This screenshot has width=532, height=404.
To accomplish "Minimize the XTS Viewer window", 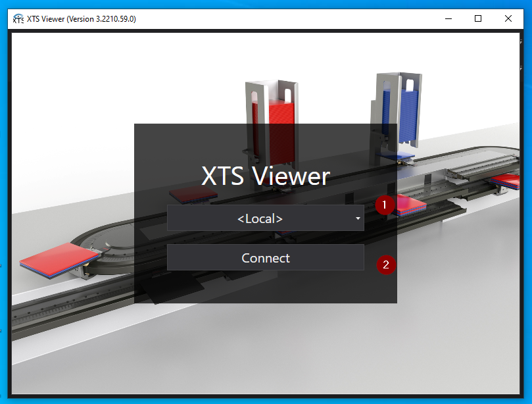I will coord(448,18).
